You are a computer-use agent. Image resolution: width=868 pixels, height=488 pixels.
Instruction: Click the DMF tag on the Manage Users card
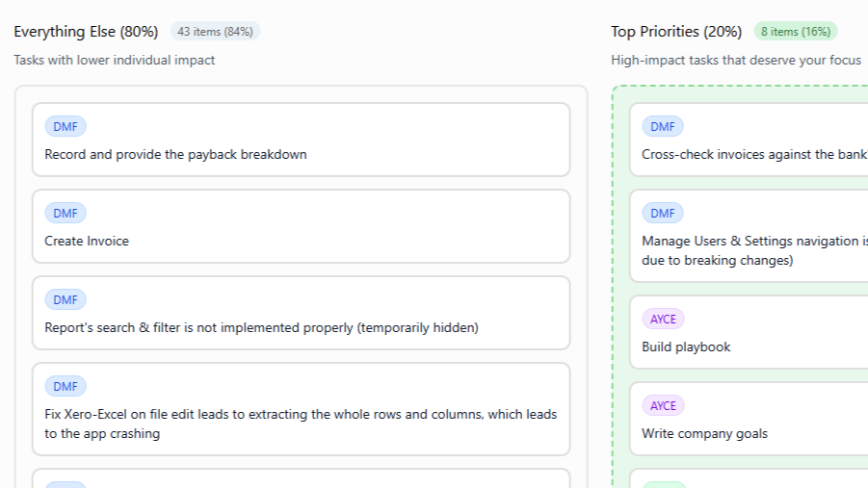(x=663, y=213)
